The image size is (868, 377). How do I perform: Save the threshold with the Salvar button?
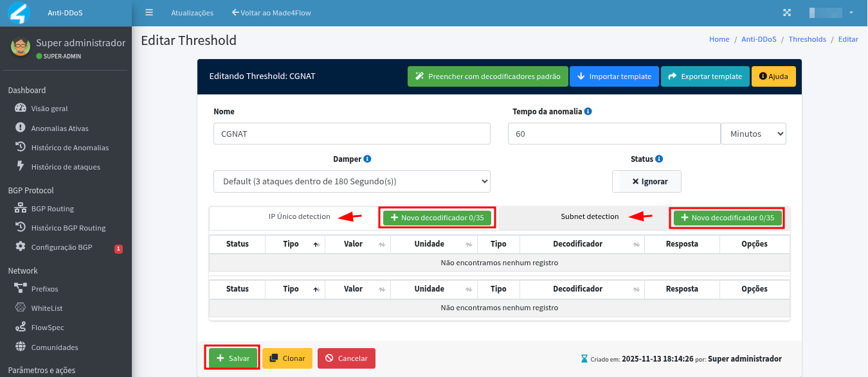[232, 358]
